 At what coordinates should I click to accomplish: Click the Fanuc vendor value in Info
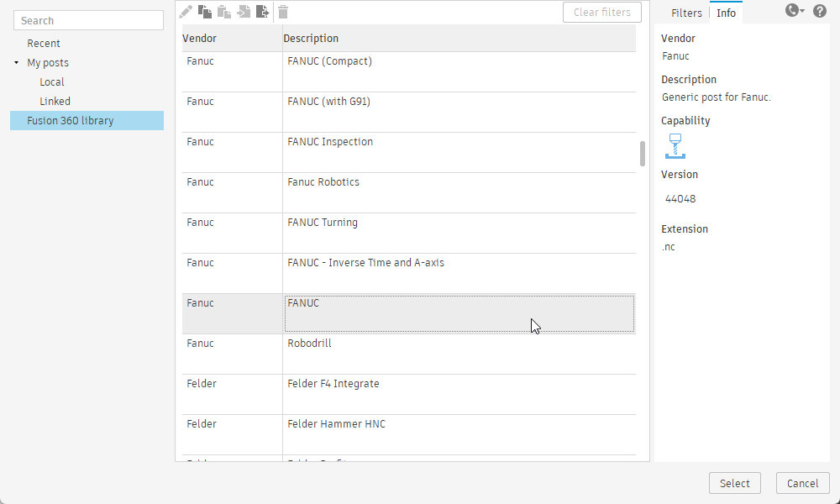(x=675, y=56)
